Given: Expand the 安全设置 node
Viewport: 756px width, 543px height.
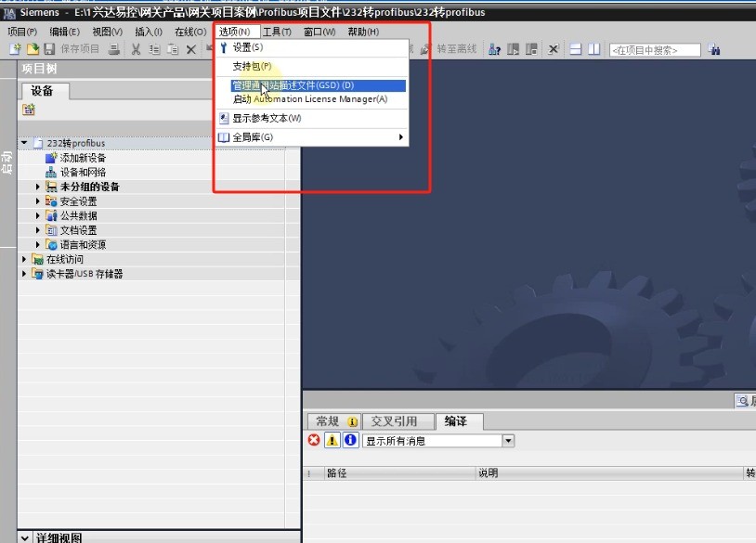Looking at the screenshot, I should point(37,201).
